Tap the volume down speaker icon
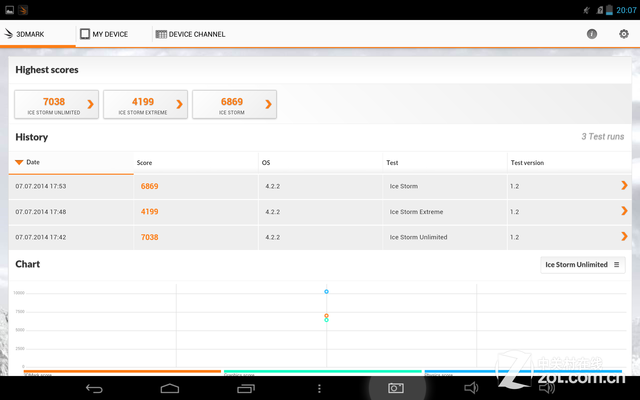 [x=471, y=388]
